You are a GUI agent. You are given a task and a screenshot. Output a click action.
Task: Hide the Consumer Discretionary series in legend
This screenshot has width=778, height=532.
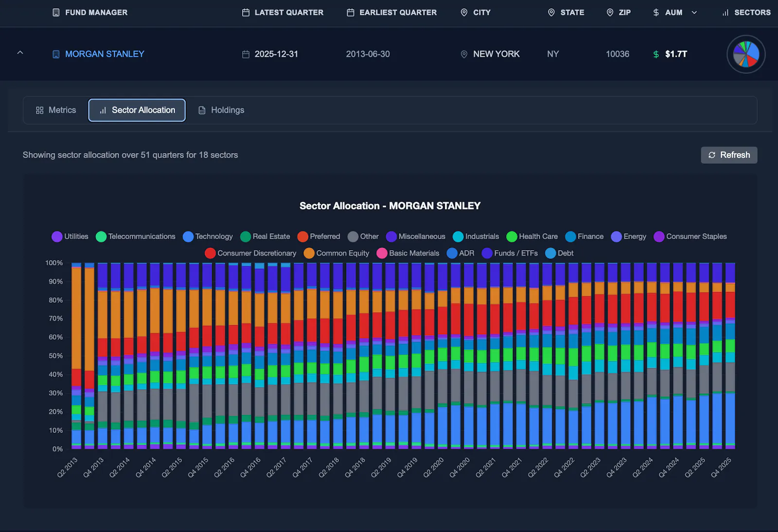tap(251, 253)
